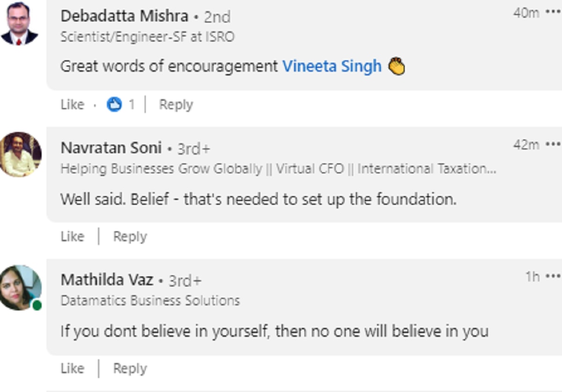Image resolution: width=562 pixels, height=392 pixels.
Task: Open the Debadatta Mishra name link
Action: [124, 16]
